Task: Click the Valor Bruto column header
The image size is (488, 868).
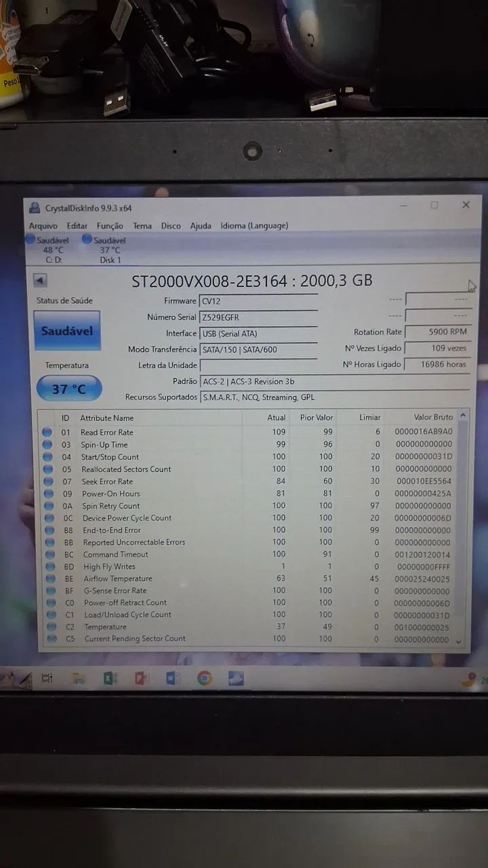Action: 434,418
